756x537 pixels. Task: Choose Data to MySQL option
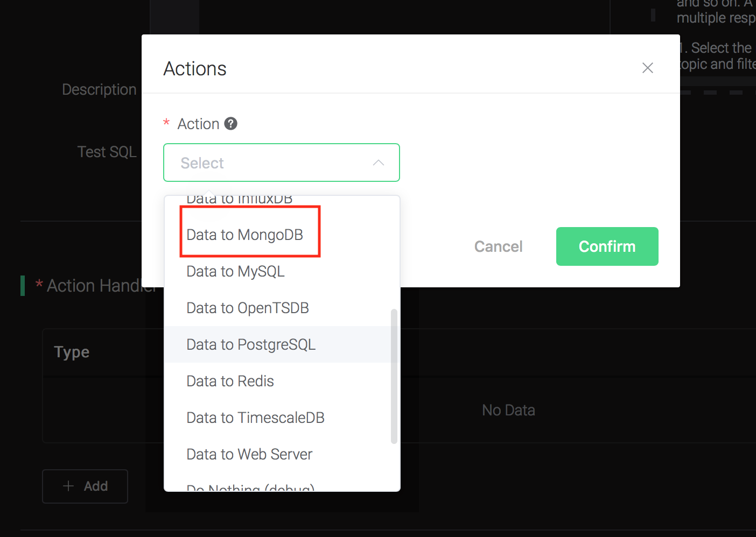click(235, 271)
